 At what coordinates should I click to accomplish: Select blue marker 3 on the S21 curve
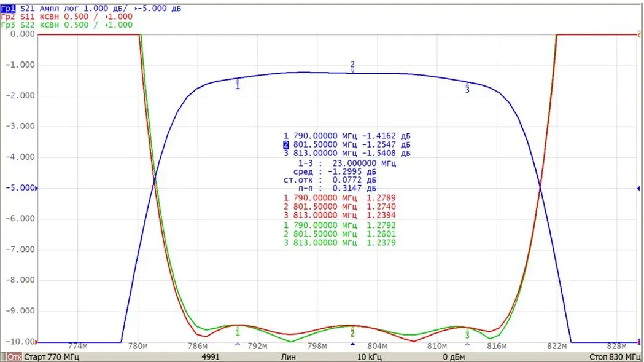467,89
